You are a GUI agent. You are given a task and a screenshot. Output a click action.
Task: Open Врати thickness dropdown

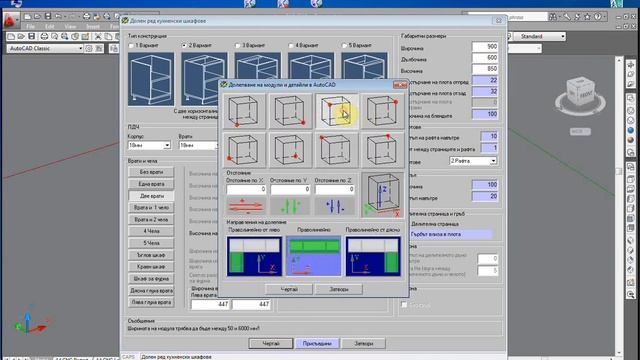tap(218, 145)
